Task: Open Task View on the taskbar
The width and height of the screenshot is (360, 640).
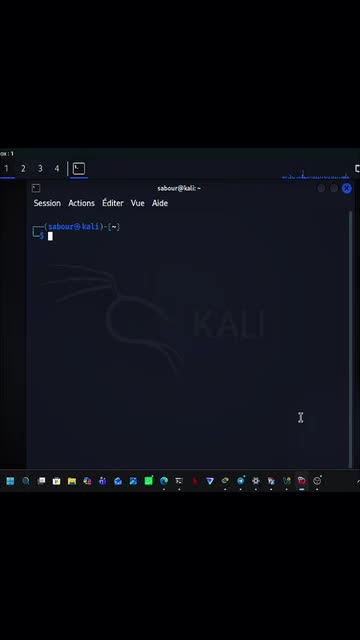Action: pos(41,481)
